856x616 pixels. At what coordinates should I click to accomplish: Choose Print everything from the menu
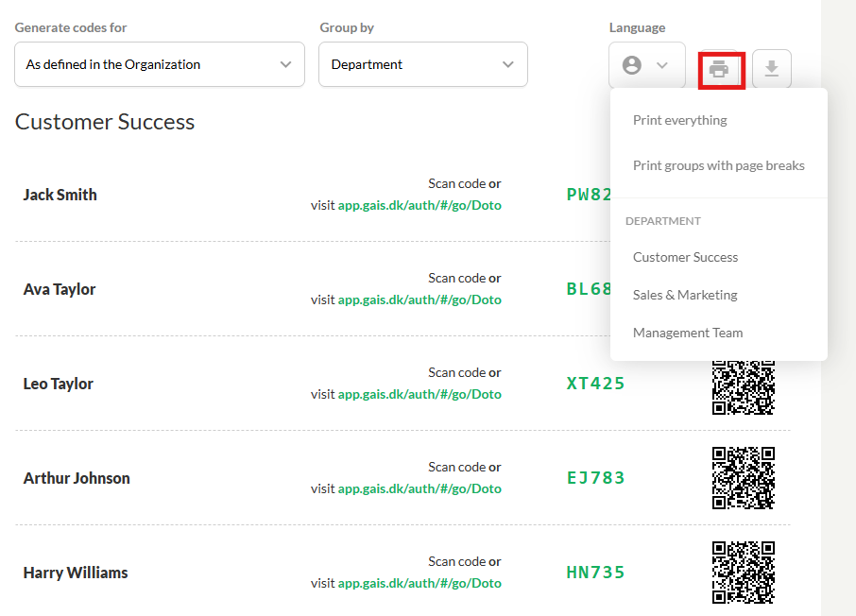pyautogui.click(x=680, y=120)
